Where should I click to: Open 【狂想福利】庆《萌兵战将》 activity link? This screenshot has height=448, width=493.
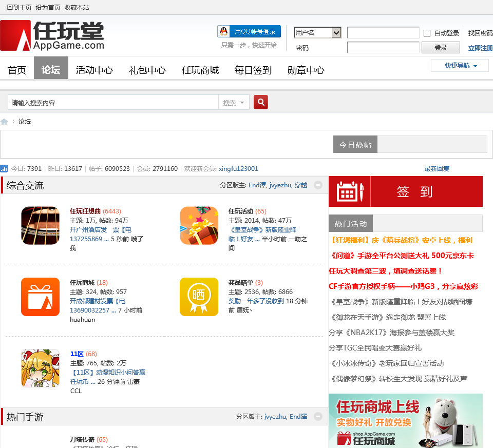(x=401, y=240)
